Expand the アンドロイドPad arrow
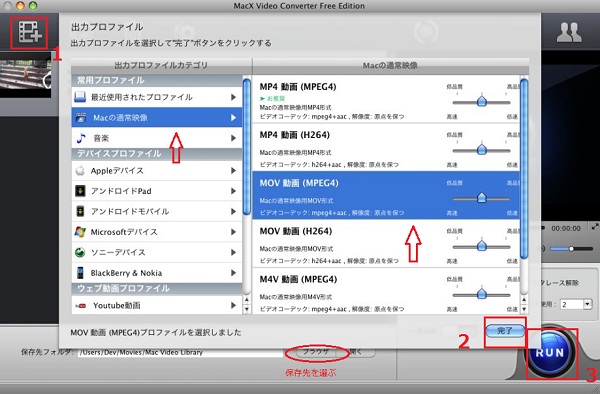Screen dimensions: 600x394 coord(233,191)
